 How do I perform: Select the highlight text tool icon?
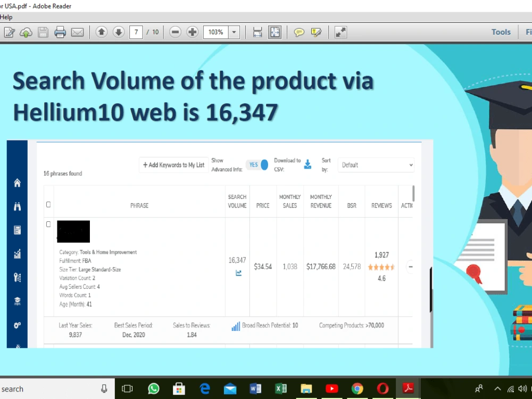point(316,32)
